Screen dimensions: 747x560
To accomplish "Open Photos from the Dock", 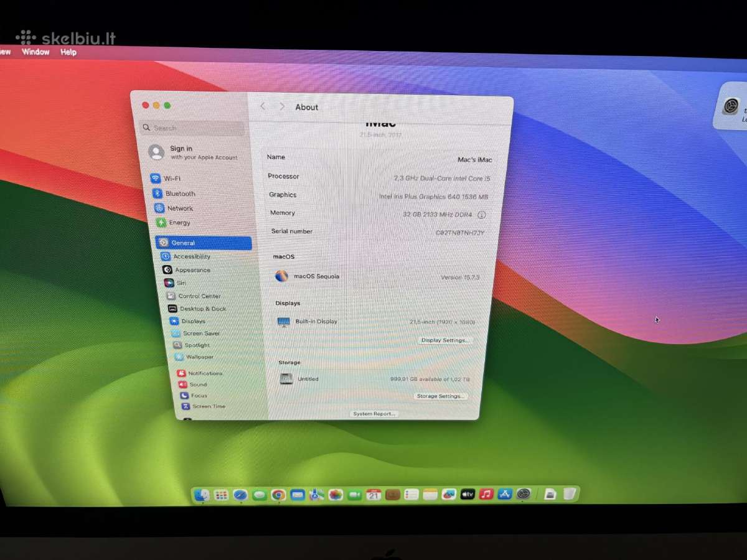I will click(336, 495).
